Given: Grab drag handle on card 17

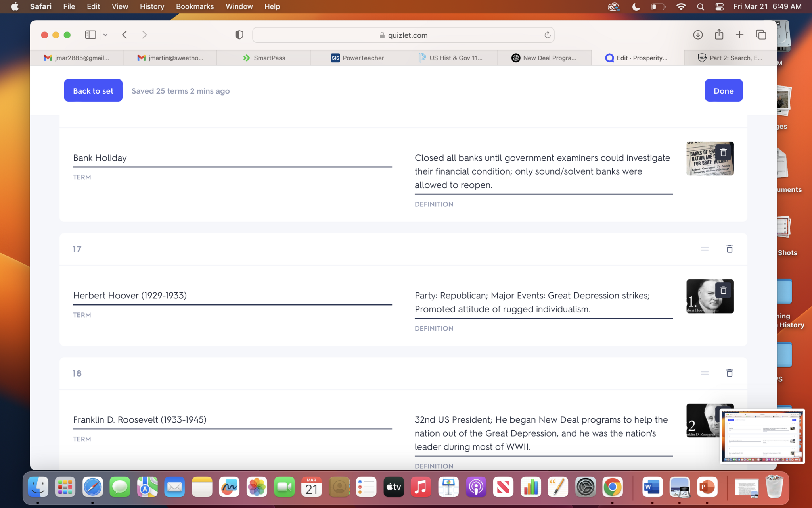Looking at the screenshot, I should coord(705,249).
